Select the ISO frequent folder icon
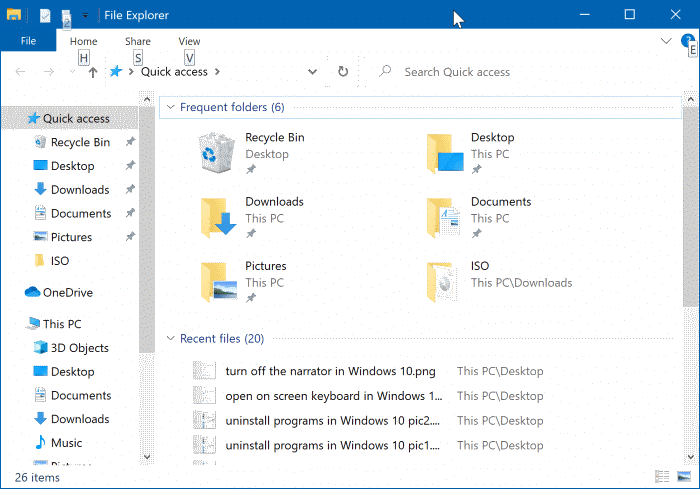The image size is (700, 489). coord(442,281)
